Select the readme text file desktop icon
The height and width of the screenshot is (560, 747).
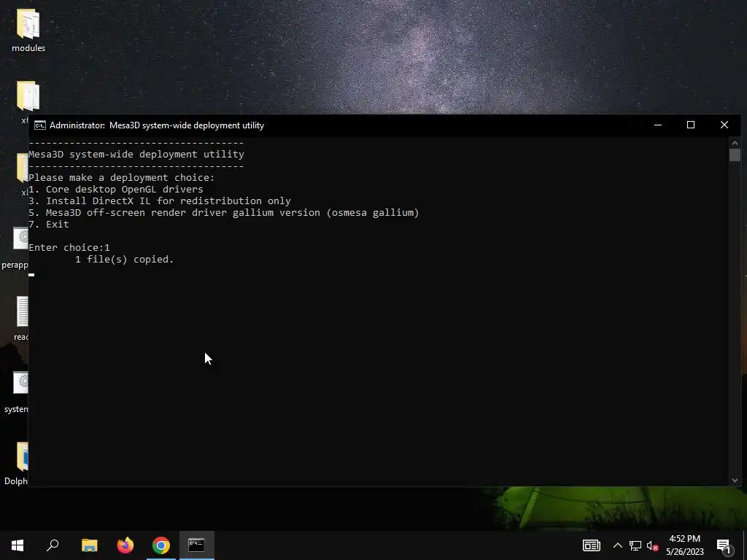tap(21, 318)
